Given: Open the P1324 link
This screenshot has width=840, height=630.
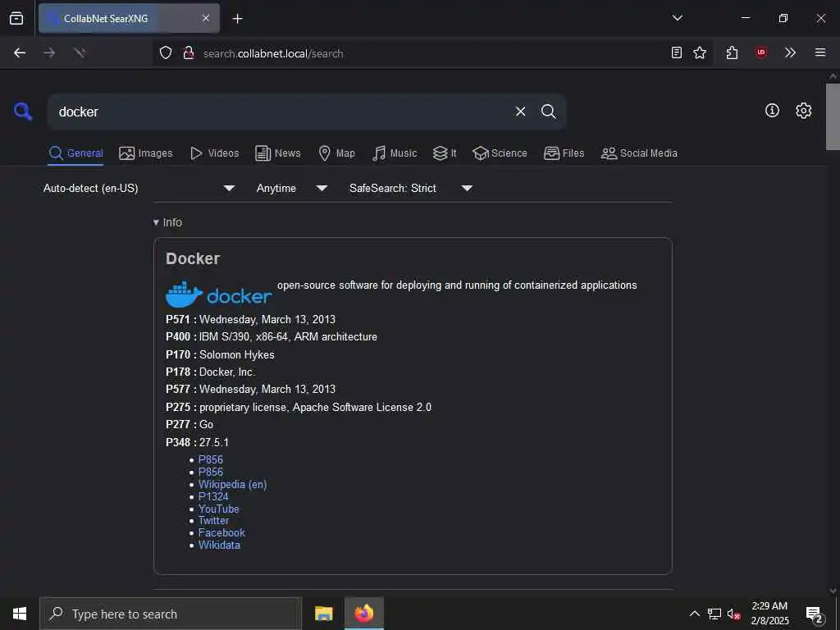Looking at the screenshot, I should click(213, 496).
